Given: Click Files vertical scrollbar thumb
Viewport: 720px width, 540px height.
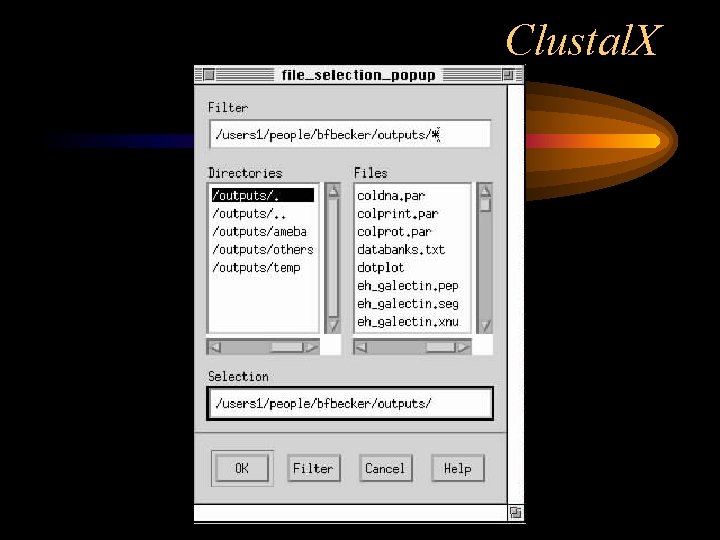Looking at the screenshot, I should [485, 205].
